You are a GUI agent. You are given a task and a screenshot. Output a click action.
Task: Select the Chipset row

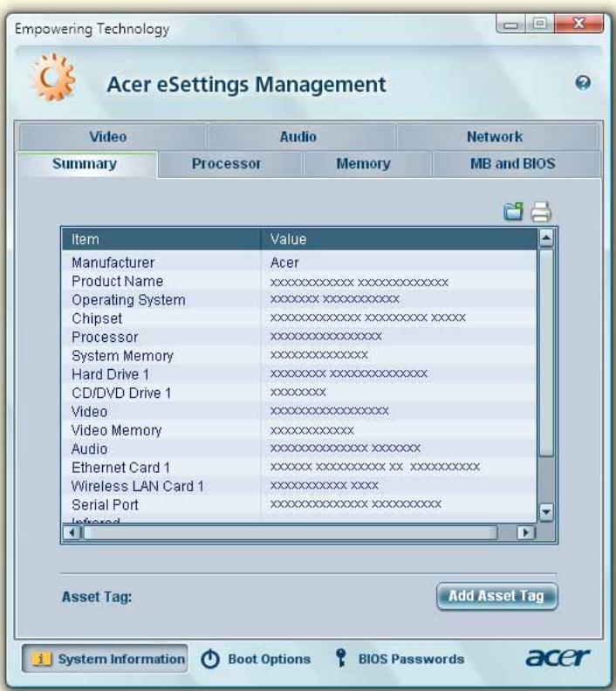299,318
